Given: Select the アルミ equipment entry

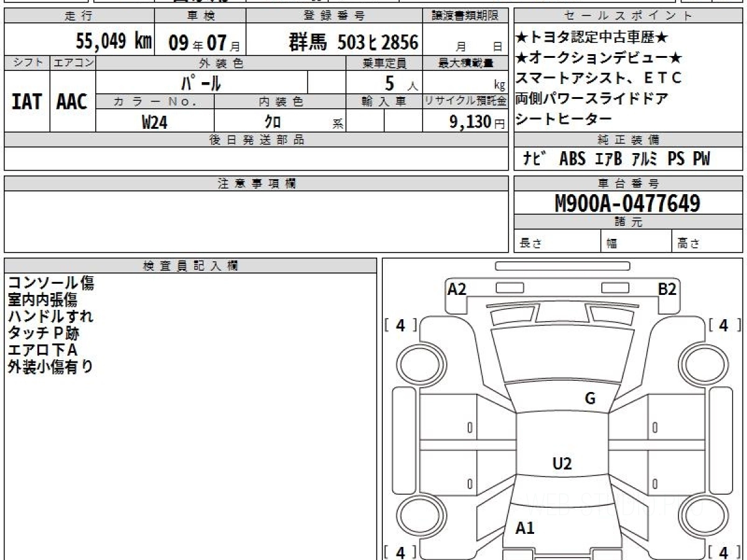Looking at the screenshot, I should click(644, 159).
